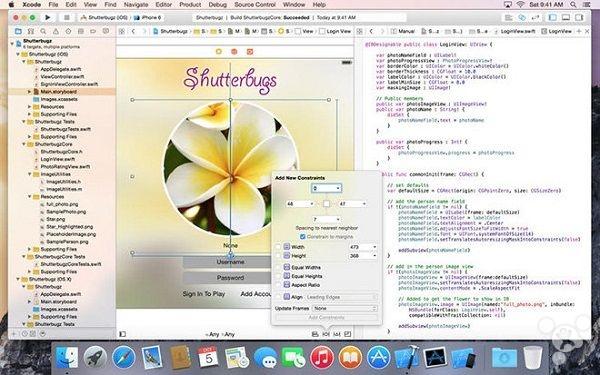Go back in the assistant editor jump bar

tap(371, 31)
